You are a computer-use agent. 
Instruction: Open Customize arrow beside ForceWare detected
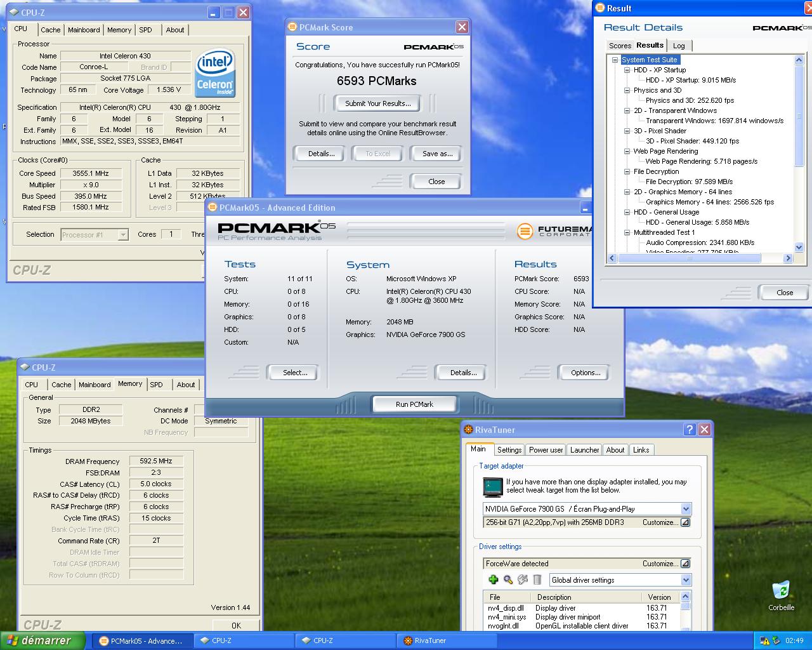point(685,564)
